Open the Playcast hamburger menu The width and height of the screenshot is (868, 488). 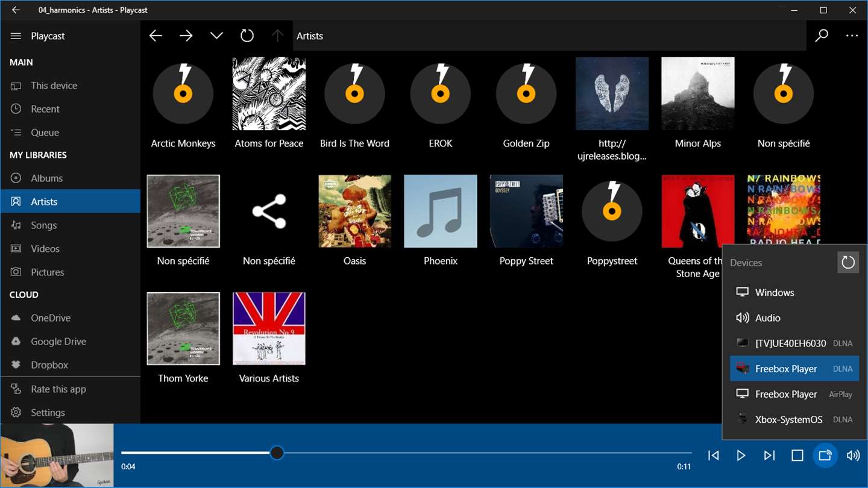pos(16,36)
